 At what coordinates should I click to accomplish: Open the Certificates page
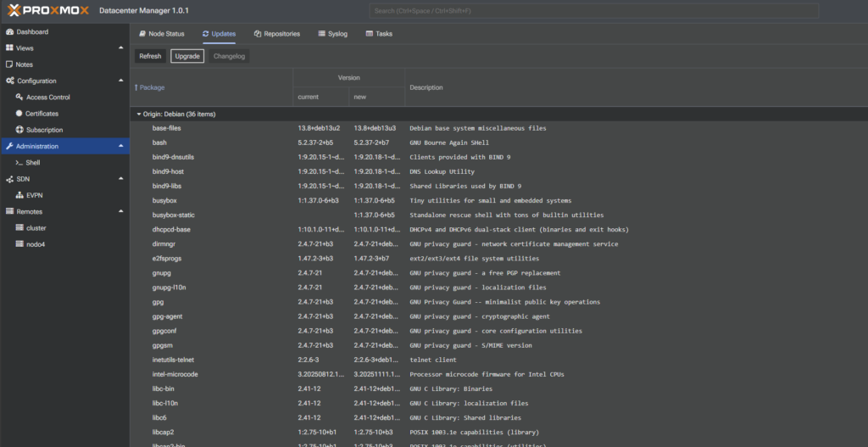click(64, 114)
